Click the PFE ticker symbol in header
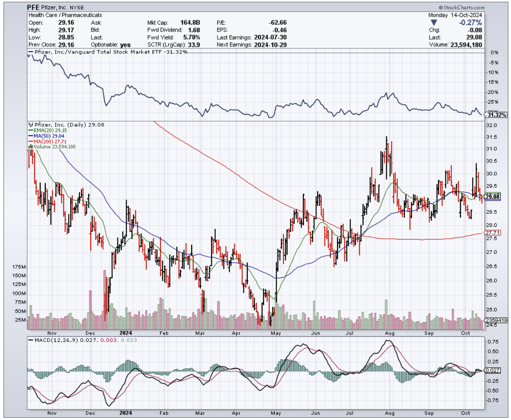 click(x=34, y=8)
